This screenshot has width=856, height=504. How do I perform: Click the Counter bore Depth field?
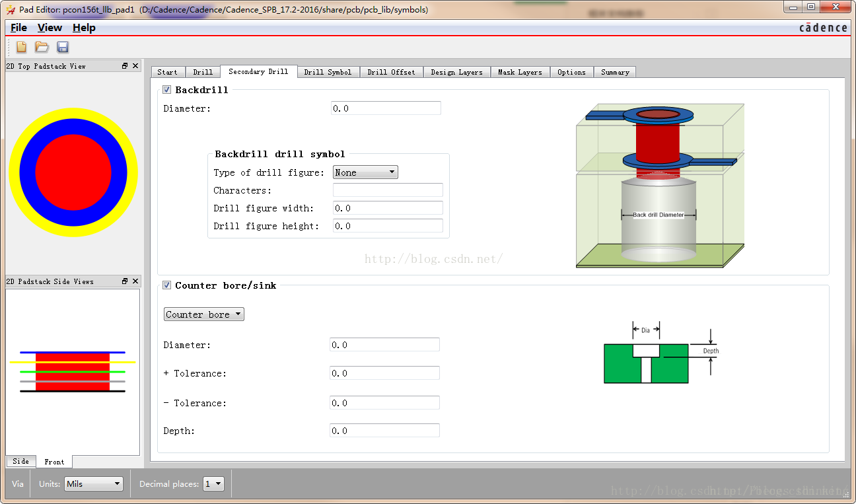coord(384,431)
